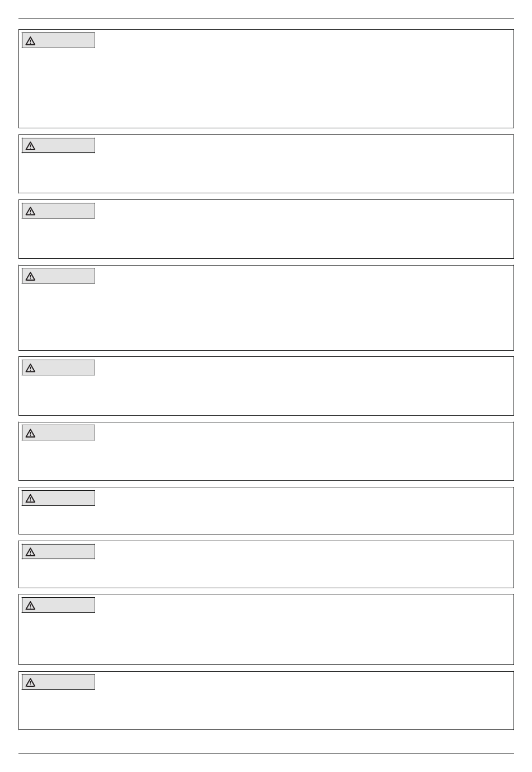This screenshot has height=772, width=532.
Task: Click the warning triangle in the second box
Action: pyautogui.click(x=30, y=146)
